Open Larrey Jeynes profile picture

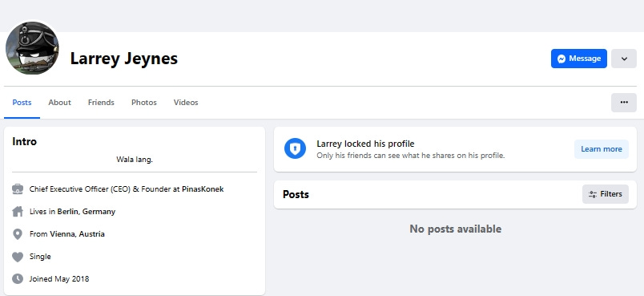[x=32, y=48]
